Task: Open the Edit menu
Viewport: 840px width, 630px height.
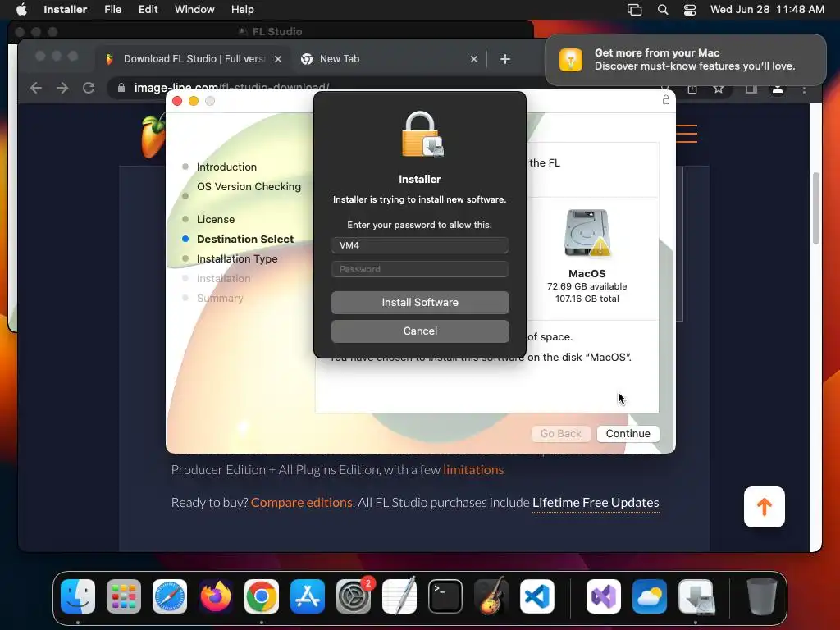Action: point(148,9)
